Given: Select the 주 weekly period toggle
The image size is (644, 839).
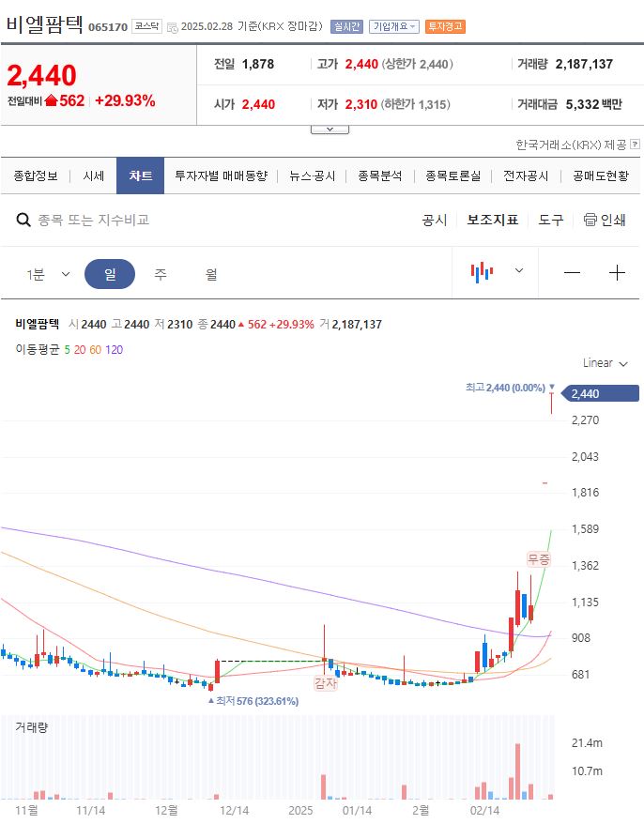Looking at the screenshot, I should [x=161, y=274].
